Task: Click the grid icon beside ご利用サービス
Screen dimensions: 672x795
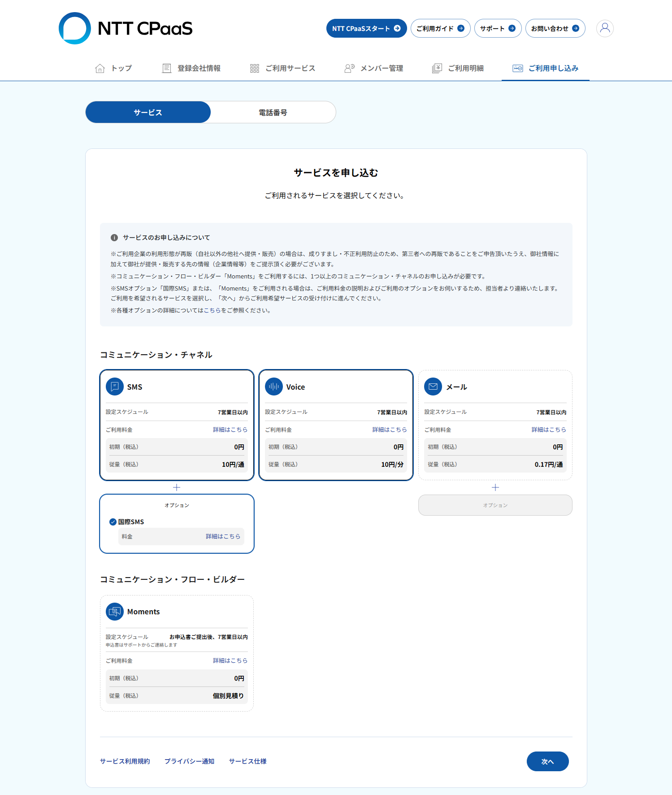Action: coord(255,68)
